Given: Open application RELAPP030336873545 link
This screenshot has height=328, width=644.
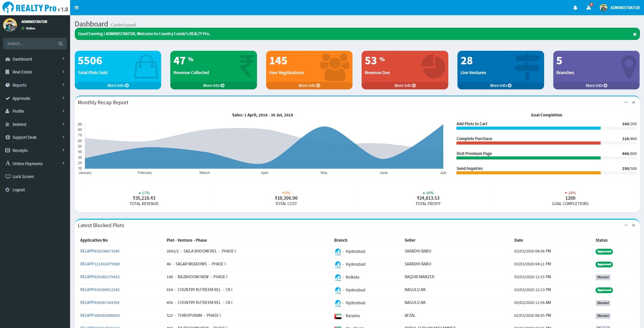Looking at the screenshot, I should (100, 251).
